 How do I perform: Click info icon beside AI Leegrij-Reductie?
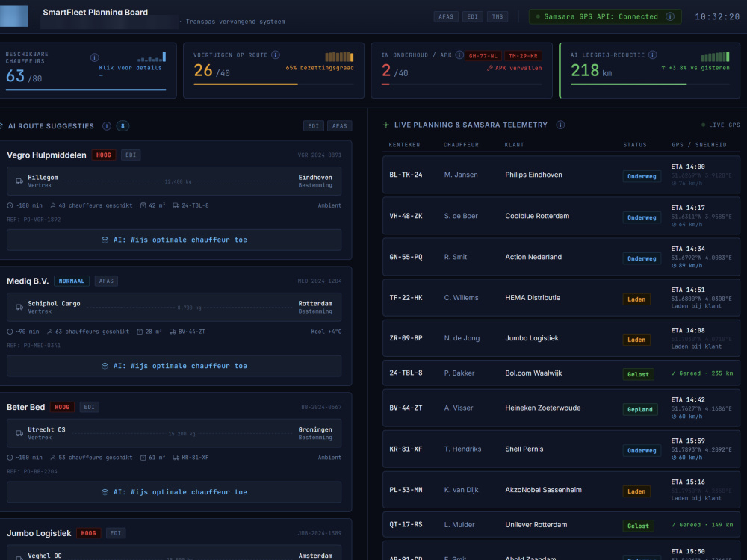653,55
